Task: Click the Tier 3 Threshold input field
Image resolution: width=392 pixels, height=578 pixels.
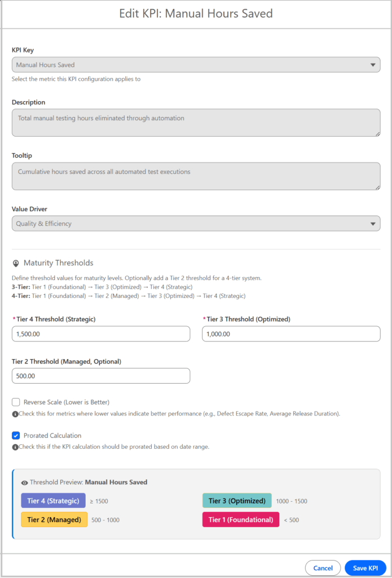Action: 291,334
